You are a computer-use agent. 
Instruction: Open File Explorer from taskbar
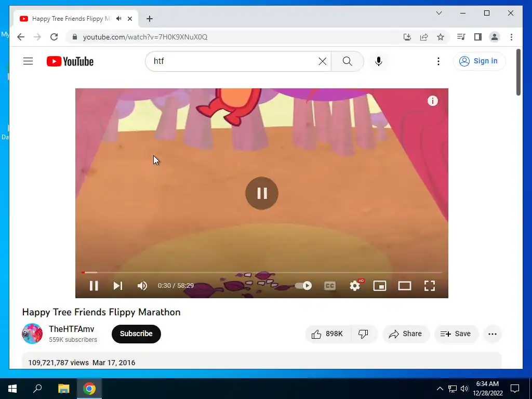(63, 389)
